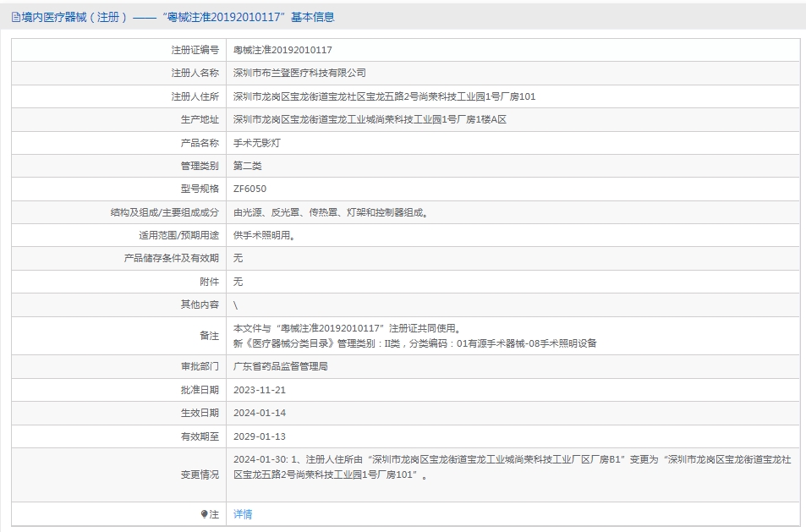This screenshot has height=532, width=806.
Task: Click the 有效期至 row label
Action: click(x=200, y=436)
